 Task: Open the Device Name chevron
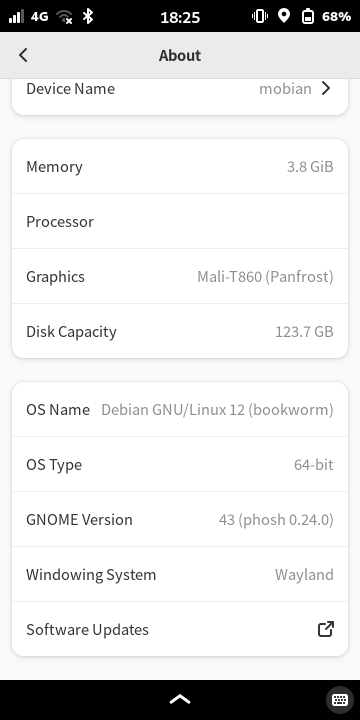326,88
